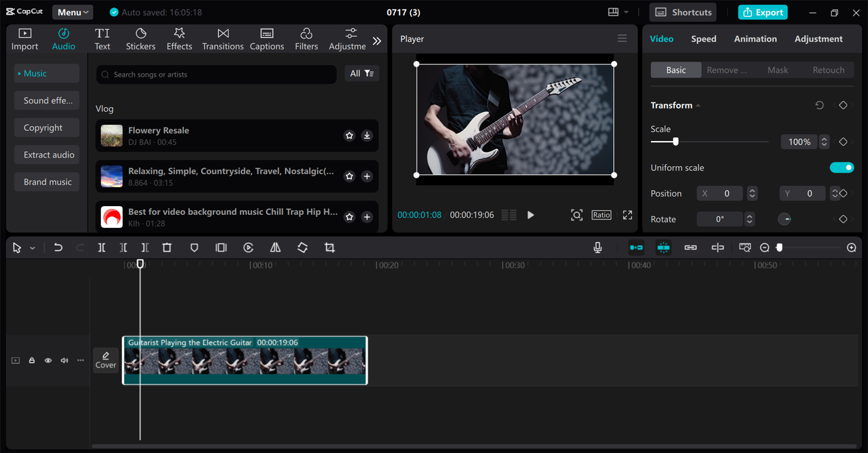Open the selection tool dropdown arrow
The height and width of the screenshot is (453, 868).
(32, 248)
